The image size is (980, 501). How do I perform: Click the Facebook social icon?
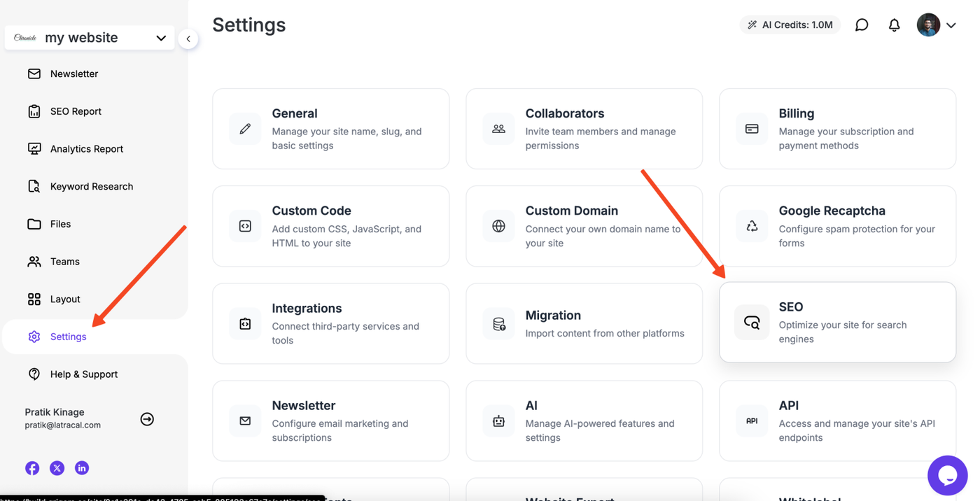(32, 468)
